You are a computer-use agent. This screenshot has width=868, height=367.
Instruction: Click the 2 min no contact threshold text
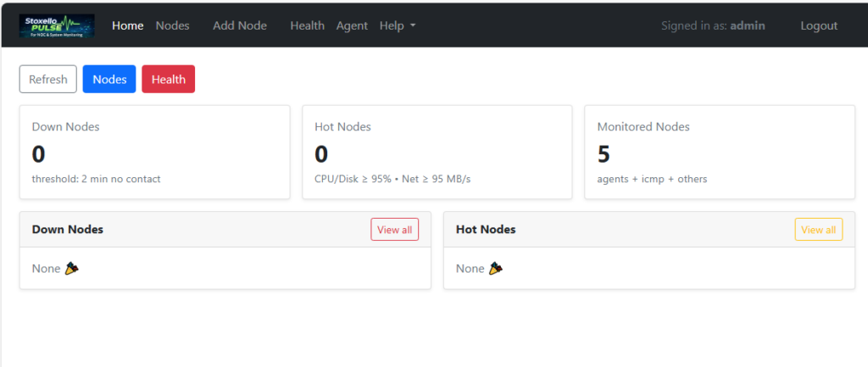click(x=96, y=179)
